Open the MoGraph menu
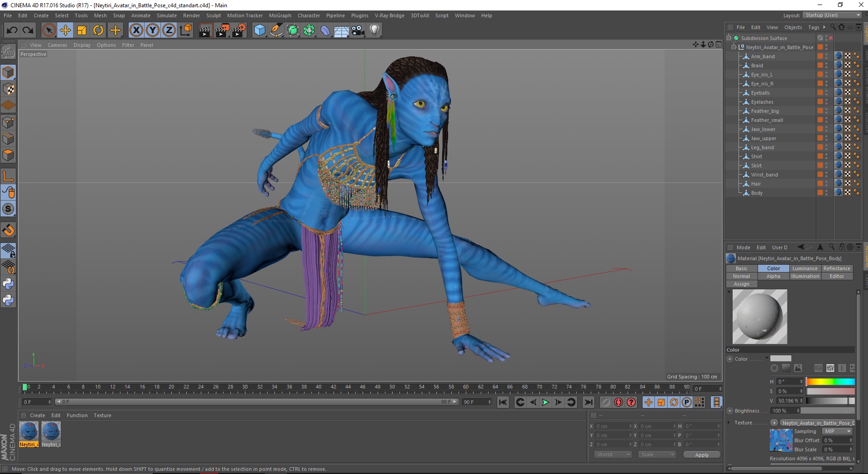The width and height of the screenshot is (868, 474). 280,15
